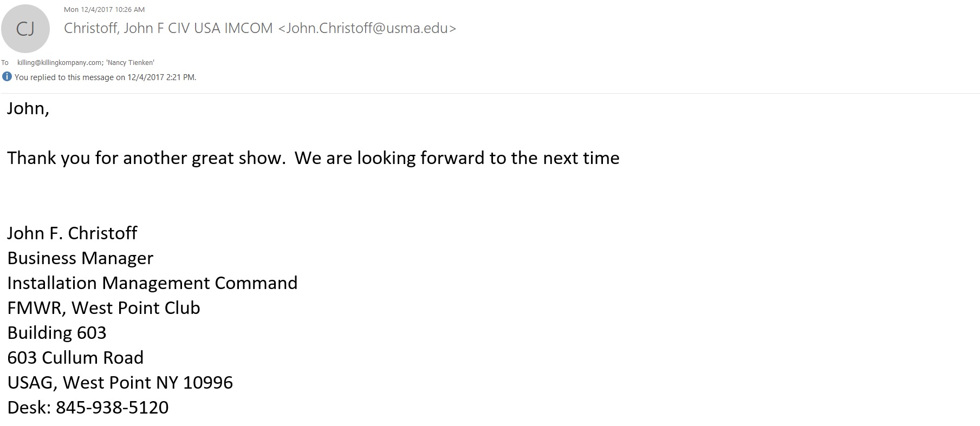Click the To label
The height and width of the screenshot is (426, 980).
(5, 63)
